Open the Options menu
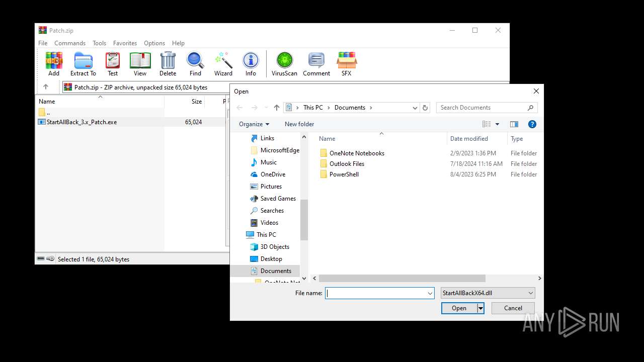Image resolution: width=644 pixels, height=362 pixels. tap(154, 43)
